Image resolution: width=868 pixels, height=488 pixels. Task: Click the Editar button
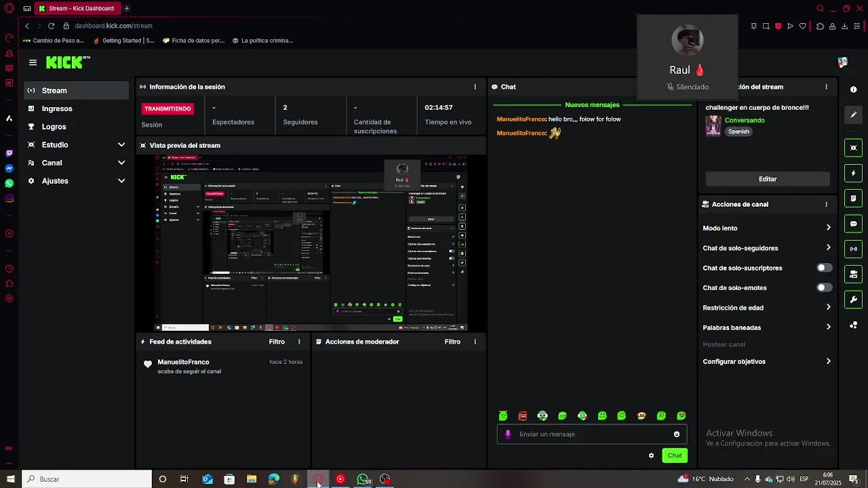(x=768, y=179)
